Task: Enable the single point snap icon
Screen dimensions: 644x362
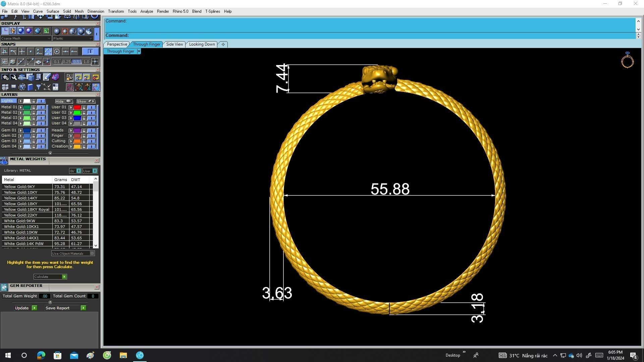Action: pos(31,52)
